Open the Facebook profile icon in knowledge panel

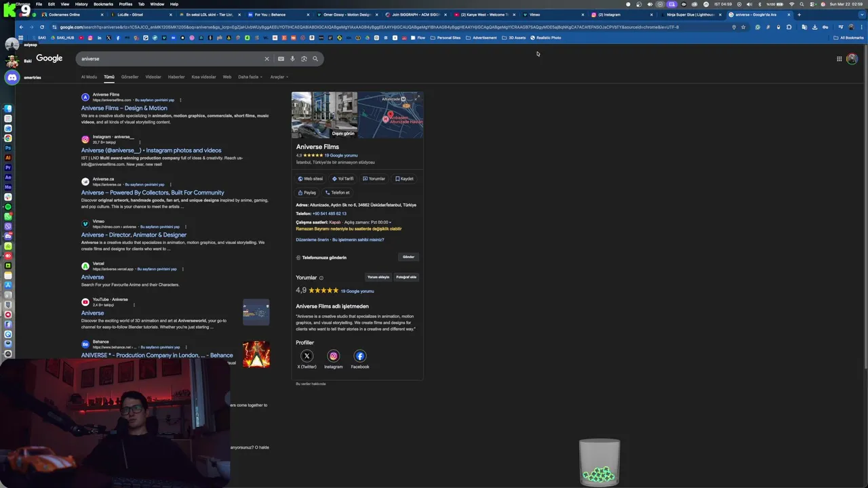(360, 356)
